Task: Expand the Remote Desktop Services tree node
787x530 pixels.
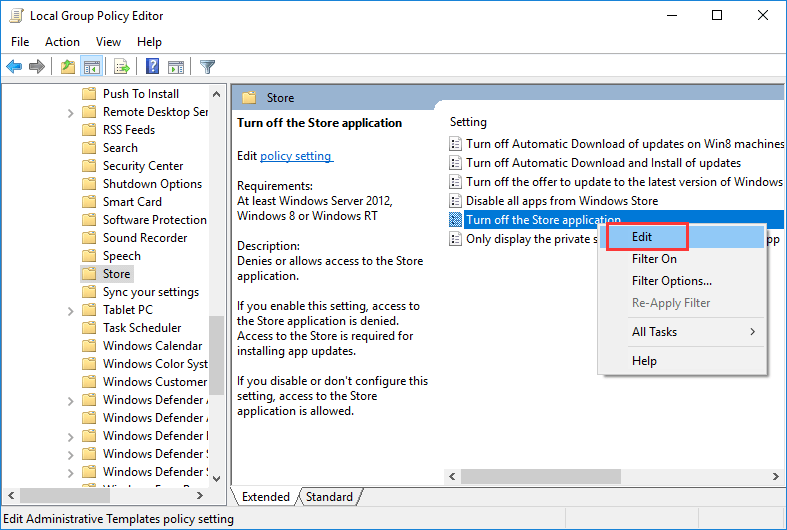Action: (x=71, y=112)
